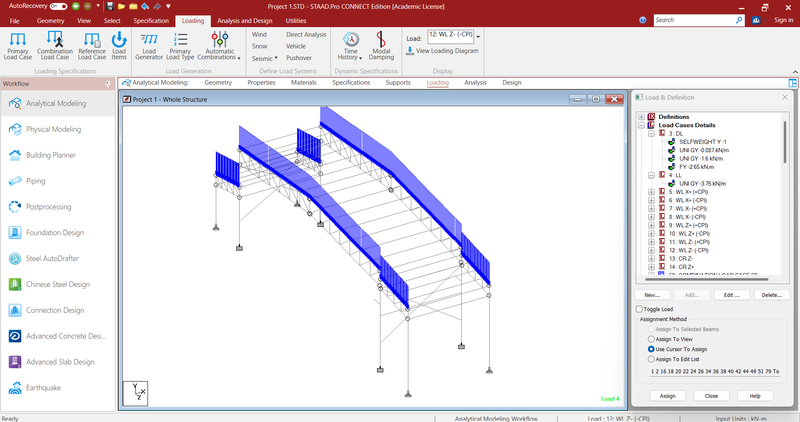This screenshot has width=800, height=422.
Task: Click the help icon near search
Action: click(643, 20)
